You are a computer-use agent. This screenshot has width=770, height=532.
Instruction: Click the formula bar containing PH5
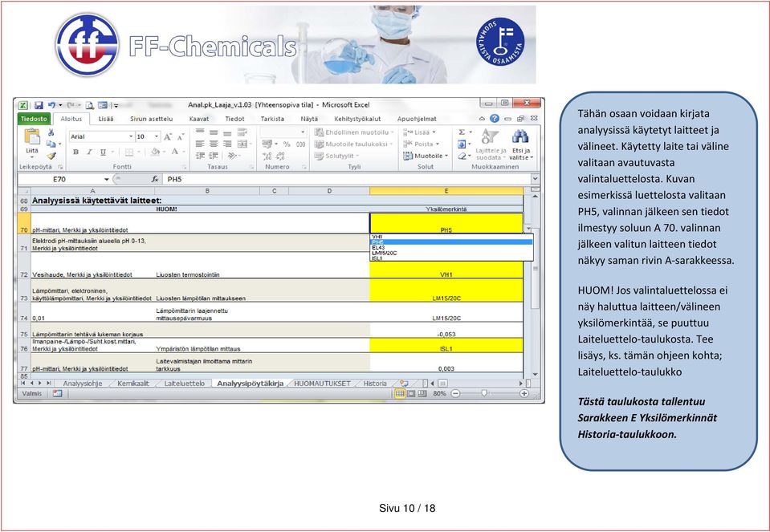[346, 179]
